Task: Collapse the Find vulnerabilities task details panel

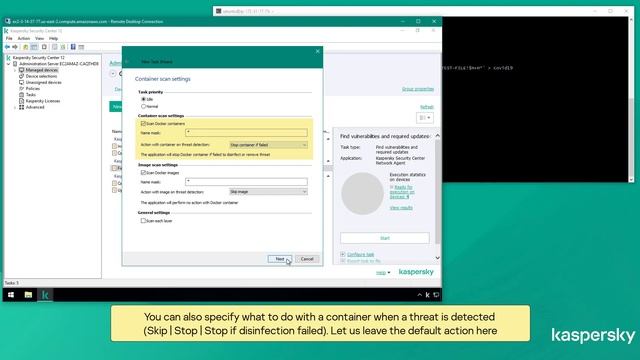Action: click(437, 136)
